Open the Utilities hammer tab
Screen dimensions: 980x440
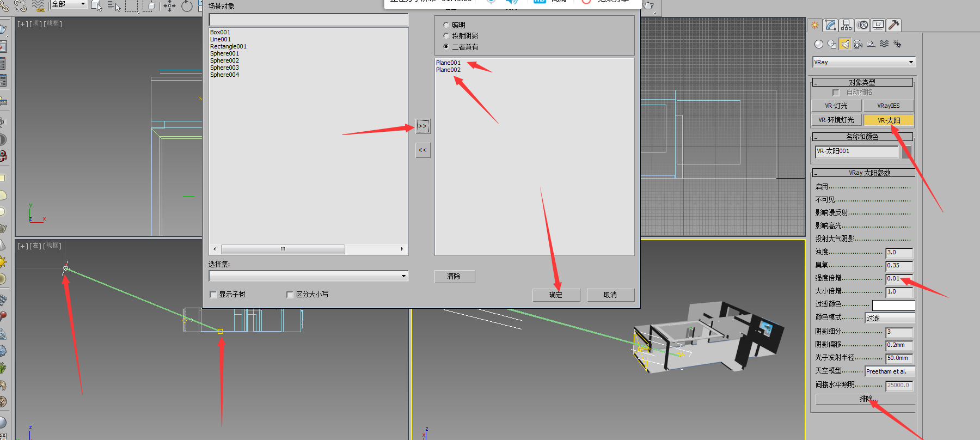[x=893, y=25]
